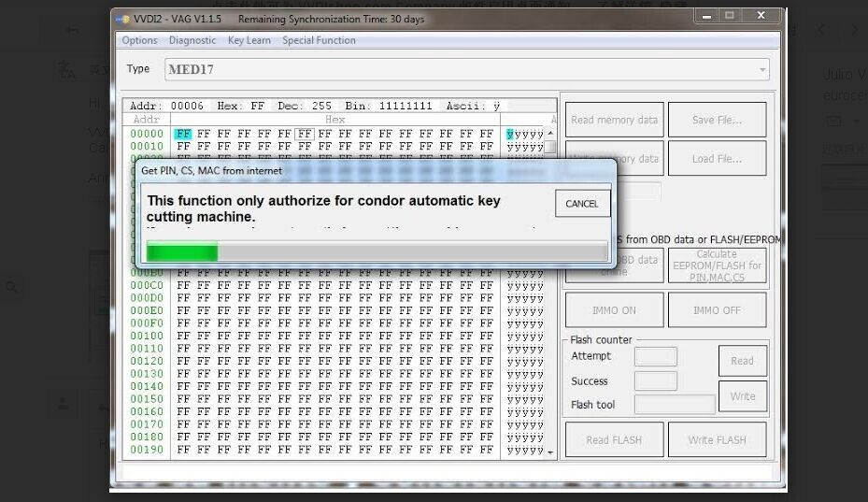Screen dimensions: 868x502
Task: Focus the Flash tool input field
Action: click(x=675, y=405)
